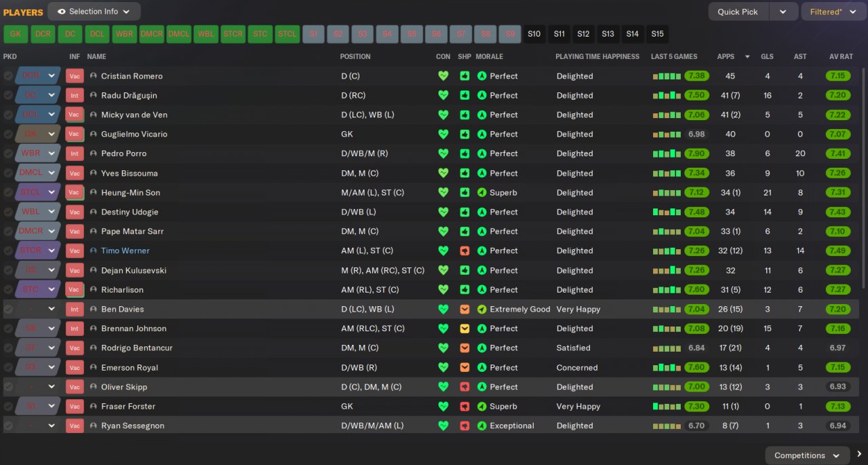The width and height of the screenshot is (868, 465).
Task: Click the last 5 games bars for Pedro Porro
Action: click(x=667, y=154)
